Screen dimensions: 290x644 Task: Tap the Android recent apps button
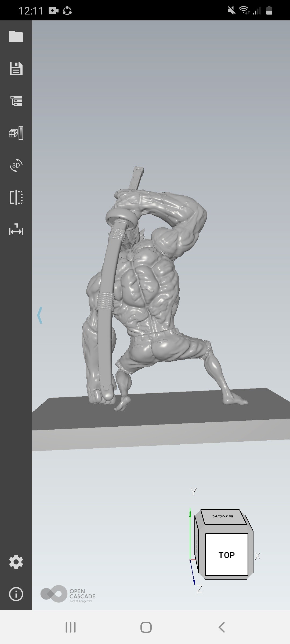pos(71,627)
